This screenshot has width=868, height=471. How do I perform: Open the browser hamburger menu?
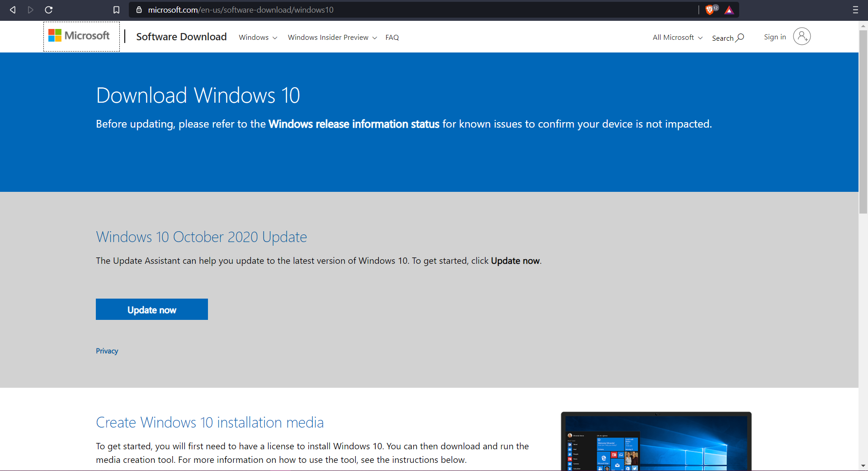pyautogui.click(x=855, y=10)
